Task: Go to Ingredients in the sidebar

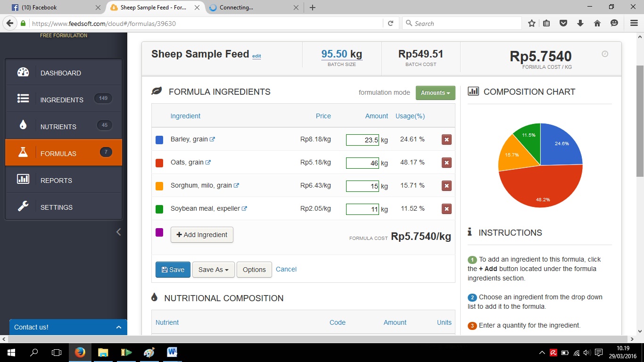Action: pyautogui.click(x=62, y=100)
